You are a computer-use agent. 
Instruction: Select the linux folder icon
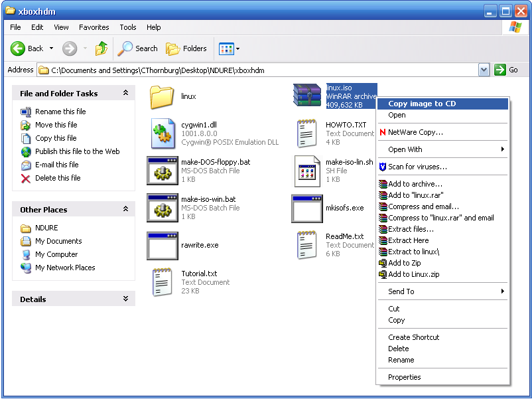(x=162, y=96)
